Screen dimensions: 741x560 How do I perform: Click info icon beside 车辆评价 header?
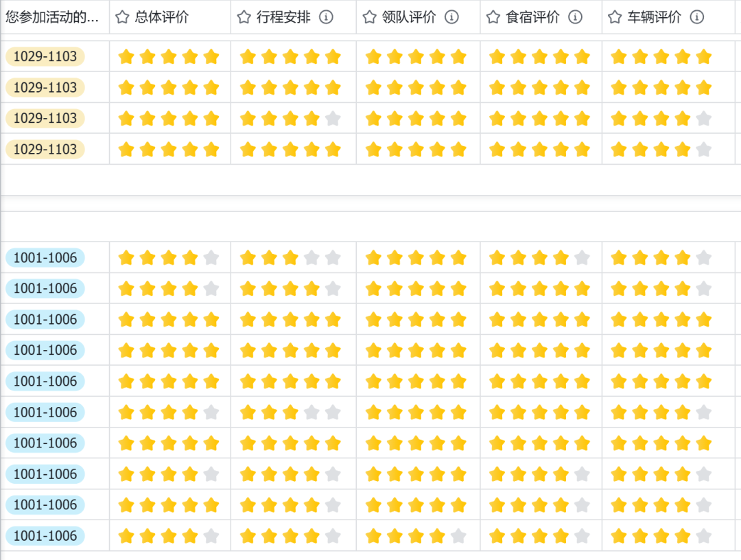point(697,17)
